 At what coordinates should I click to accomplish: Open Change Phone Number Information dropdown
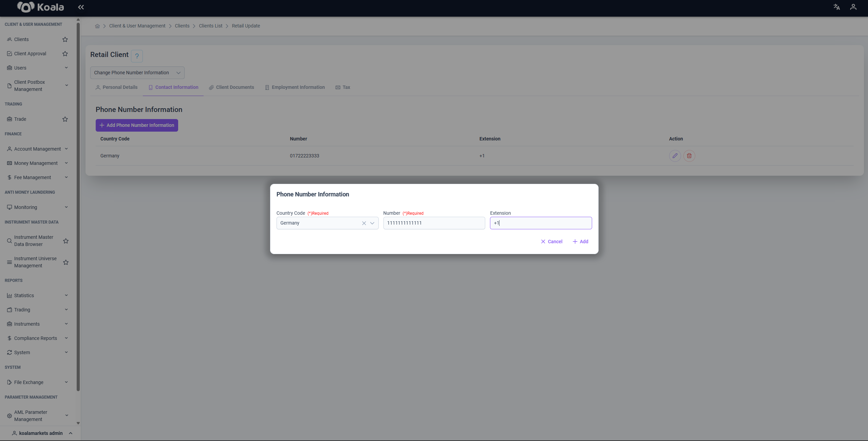137,73
